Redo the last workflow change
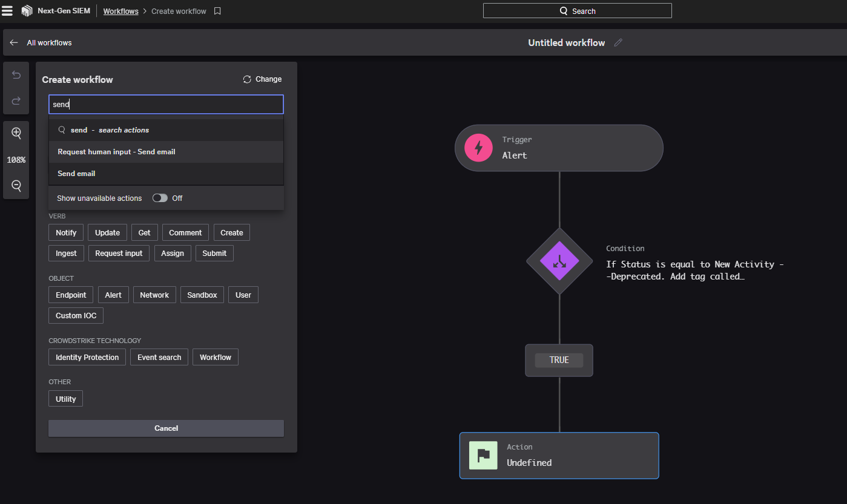This screenshot has width=847, height=504. tap(16, 100)
